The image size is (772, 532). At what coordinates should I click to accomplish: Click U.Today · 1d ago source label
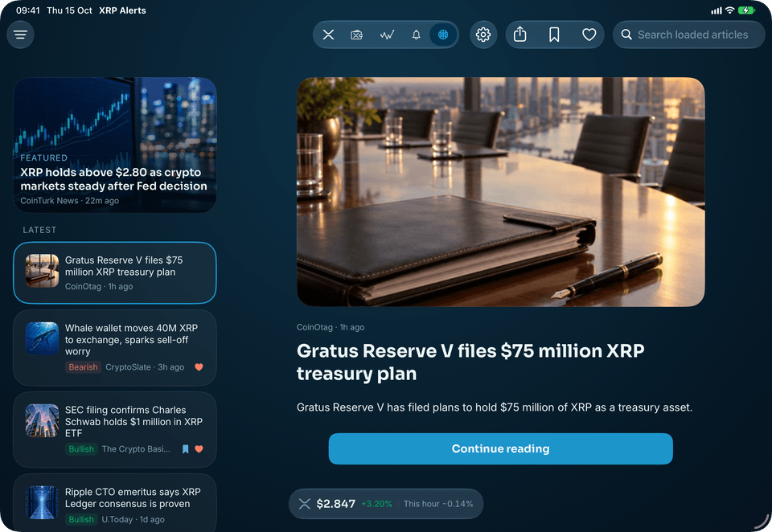click(133, 519)
